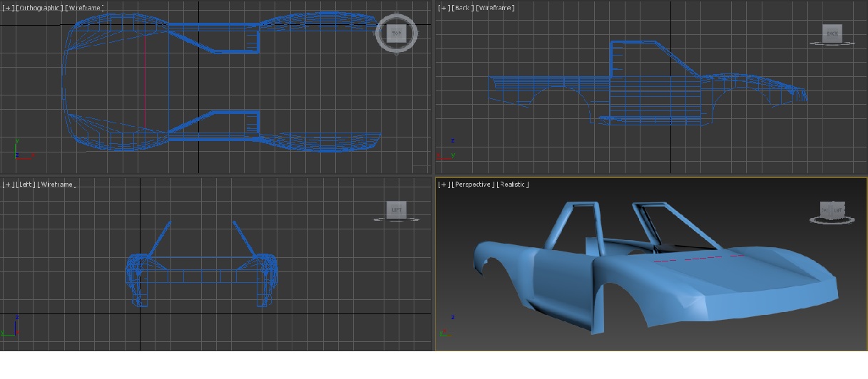Open the [+] menu of the Back viewport
The width and height of the screenshot is (868, 379).
[444, 8]
